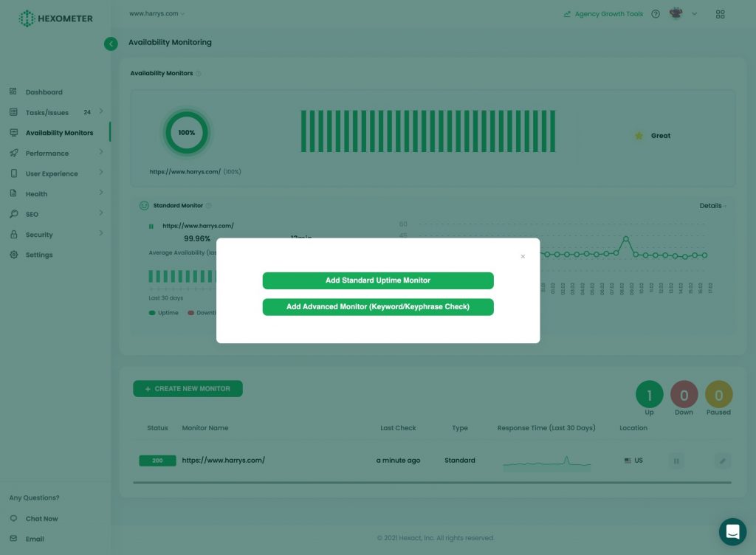Click the 200 status badge
The height and width of the screenshot is (555, 756).
coord(157,461)
